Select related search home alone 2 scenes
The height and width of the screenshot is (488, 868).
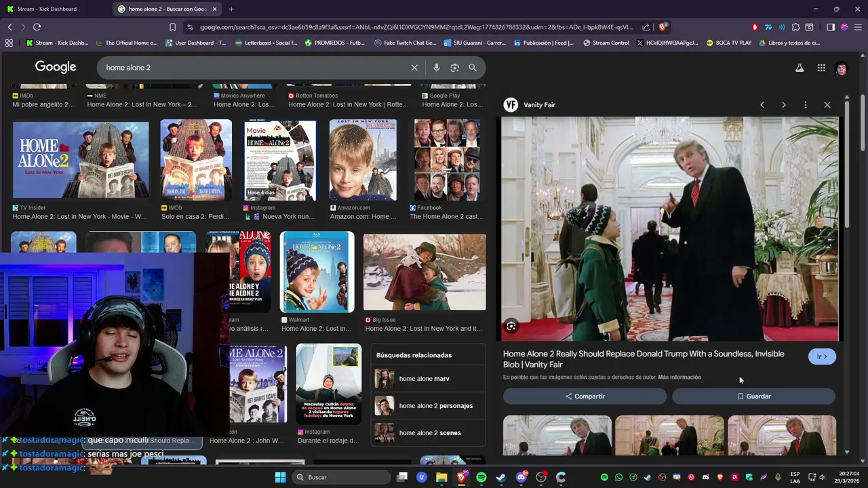[429, 433]
